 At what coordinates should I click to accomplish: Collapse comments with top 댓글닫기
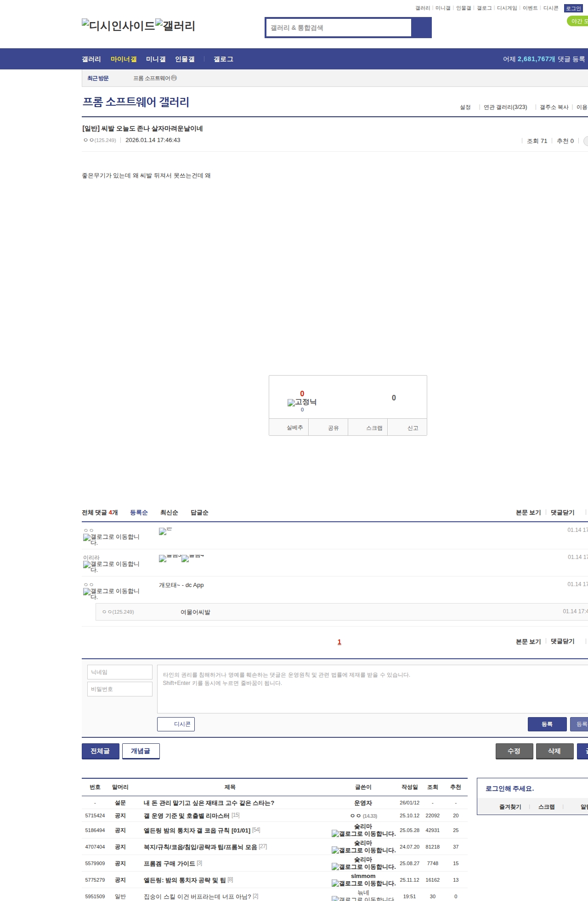pos(562,513)
